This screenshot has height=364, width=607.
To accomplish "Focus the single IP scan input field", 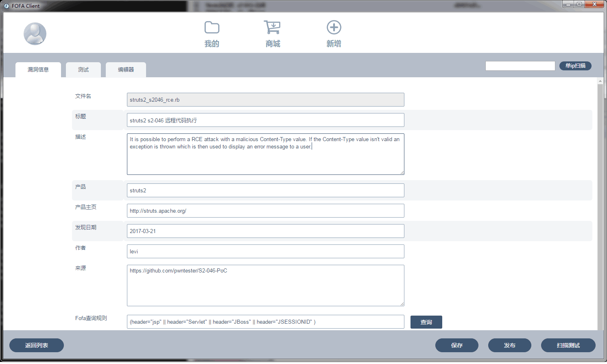I will (x=520, y=66).
